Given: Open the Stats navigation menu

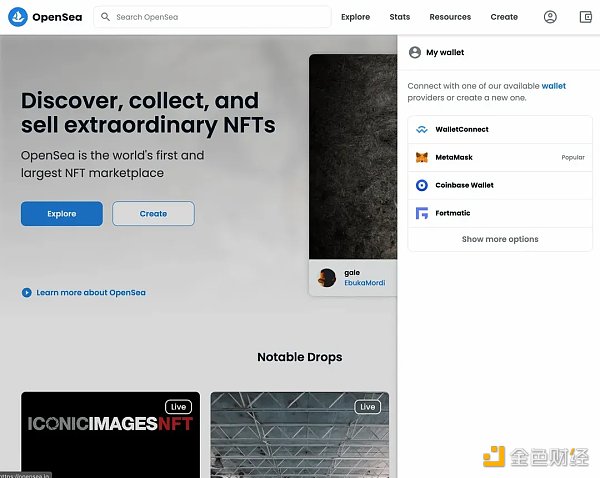Looking at the screenshot, I should [400, 17].
